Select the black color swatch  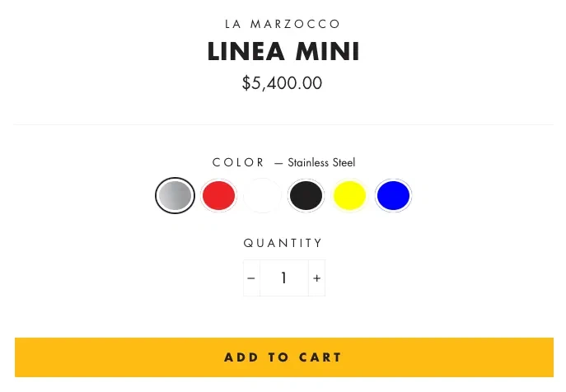[306, 196]
